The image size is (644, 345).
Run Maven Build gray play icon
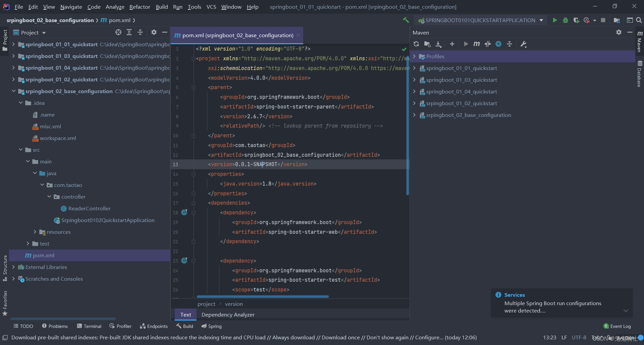(x=466, y=44)
